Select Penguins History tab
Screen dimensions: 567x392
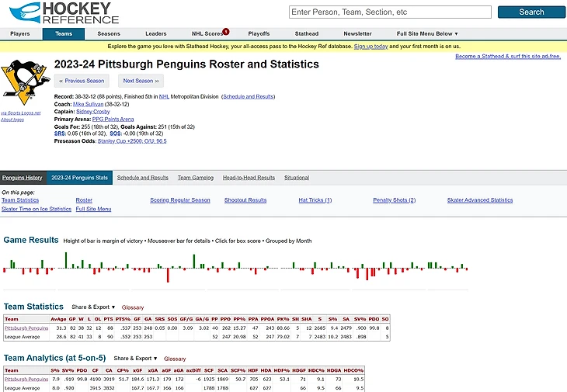pos(22,178)
